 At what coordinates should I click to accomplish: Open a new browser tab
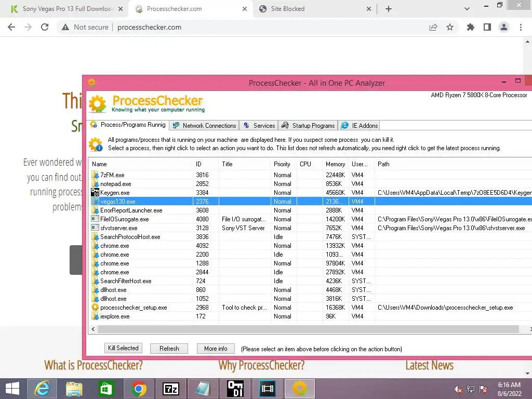[x=389, y=9]
